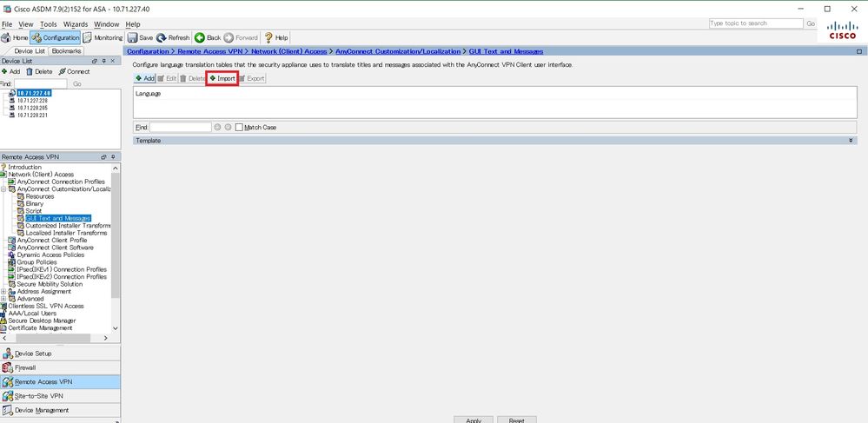Open the Configuration view
The height and width of the screenshot is (423, 868).
[x=56, y=37]
